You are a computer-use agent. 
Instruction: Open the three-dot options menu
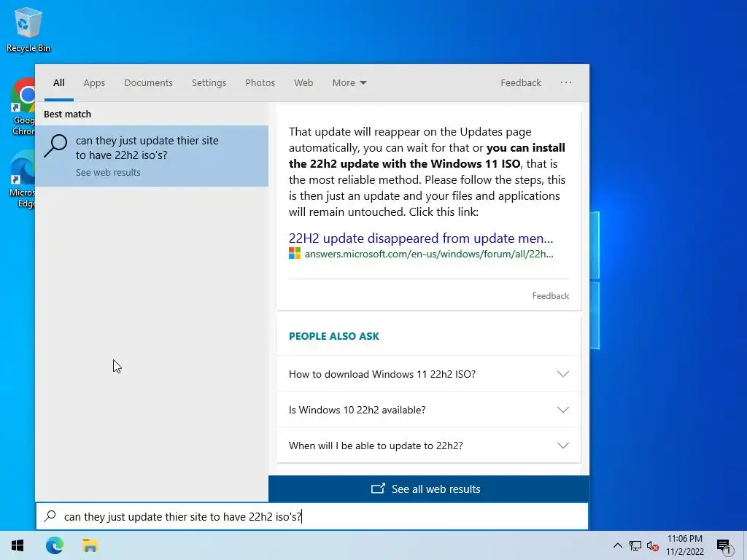(566, 82)
